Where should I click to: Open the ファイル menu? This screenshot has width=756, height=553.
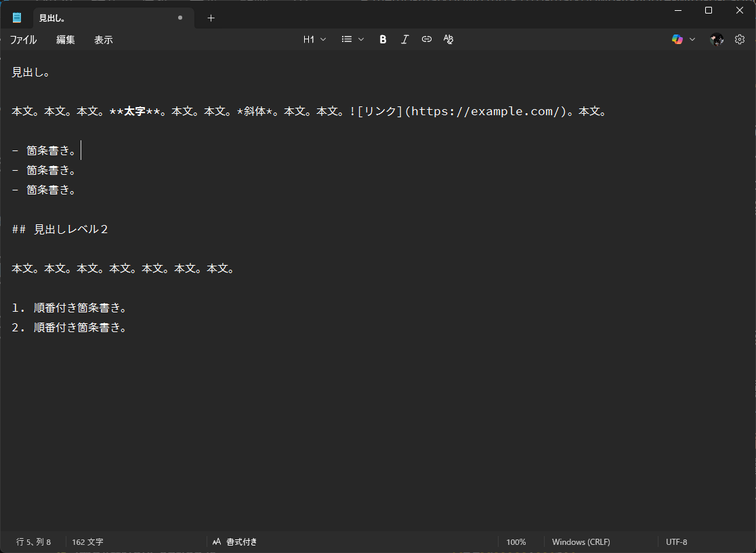coord(23,40)
